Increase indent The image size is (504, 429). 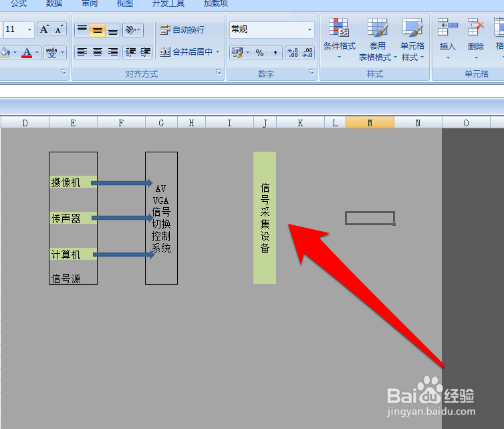tap(145, 51)
